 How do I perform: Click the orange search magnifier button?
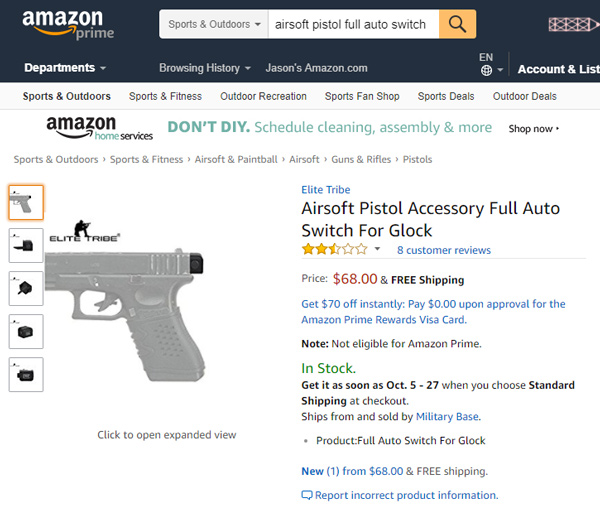click(457, 24)
